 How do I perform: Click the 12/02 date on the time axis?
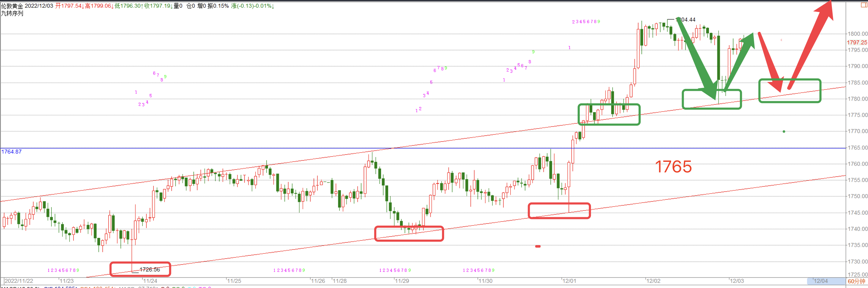(653, 281)
